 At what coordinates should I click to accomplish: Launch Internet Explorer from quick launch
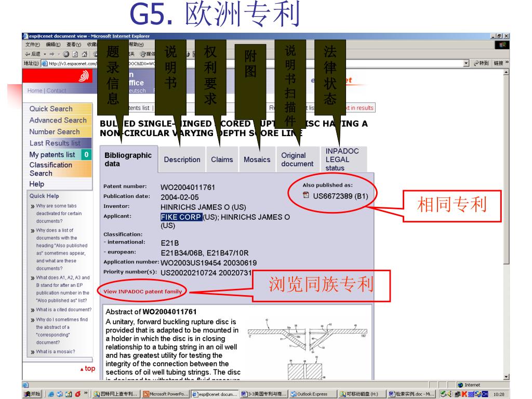[x=51, y=394]
